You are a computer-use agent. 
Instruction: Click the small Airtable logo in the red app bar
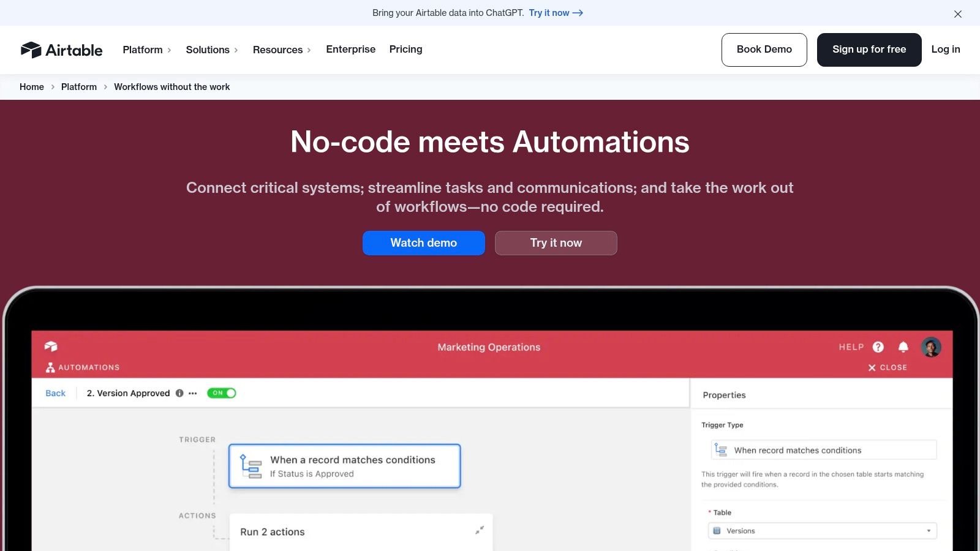tap(51, 347)
